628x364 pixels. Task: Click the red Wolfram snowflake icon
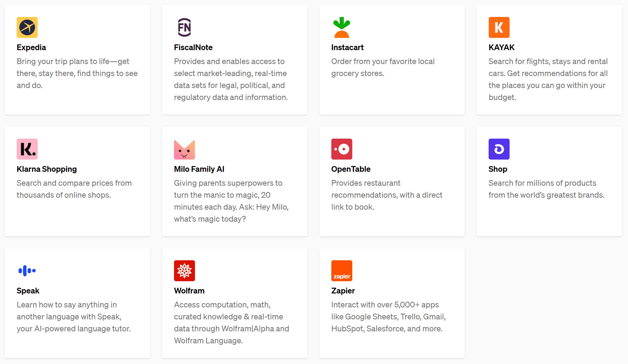184,271
